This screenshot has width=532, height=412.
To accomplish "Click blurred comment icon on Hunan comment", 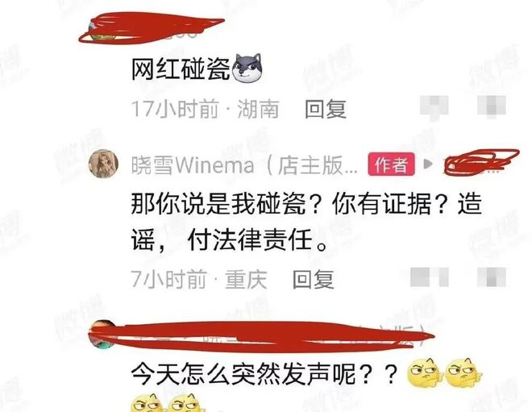I will [x=492, y=106].
